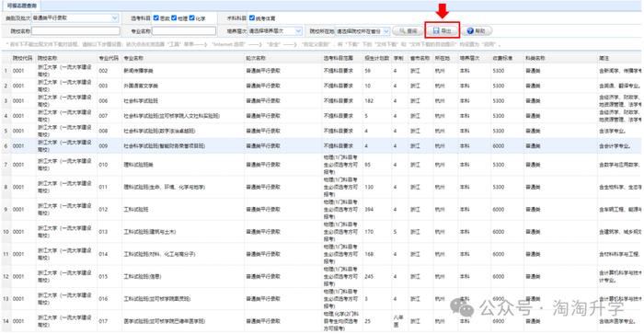
Task: Sort by the 招生计划数 column header
Action: pos(376,58)
